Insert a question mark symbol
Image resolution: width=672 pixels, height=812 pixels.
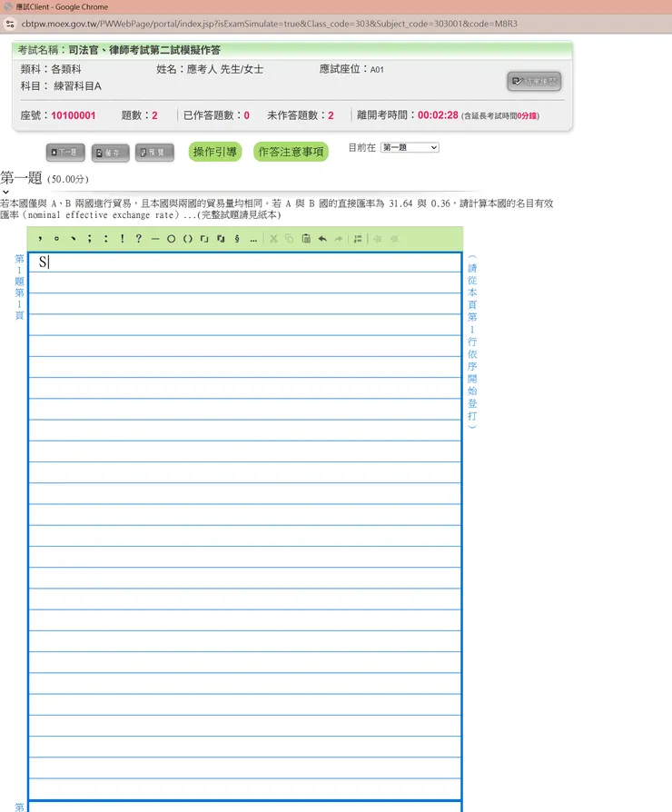point(139,239)
